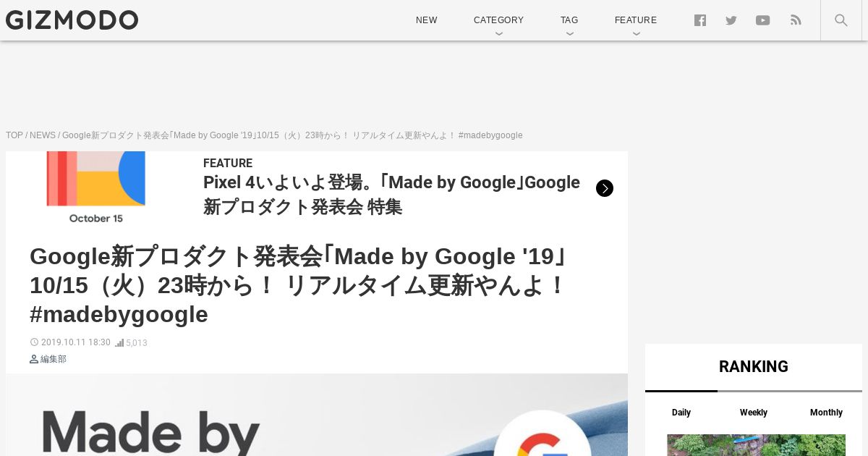Open the RSS feed icon
The image size is (868, 456).
[x=796, y=20]
